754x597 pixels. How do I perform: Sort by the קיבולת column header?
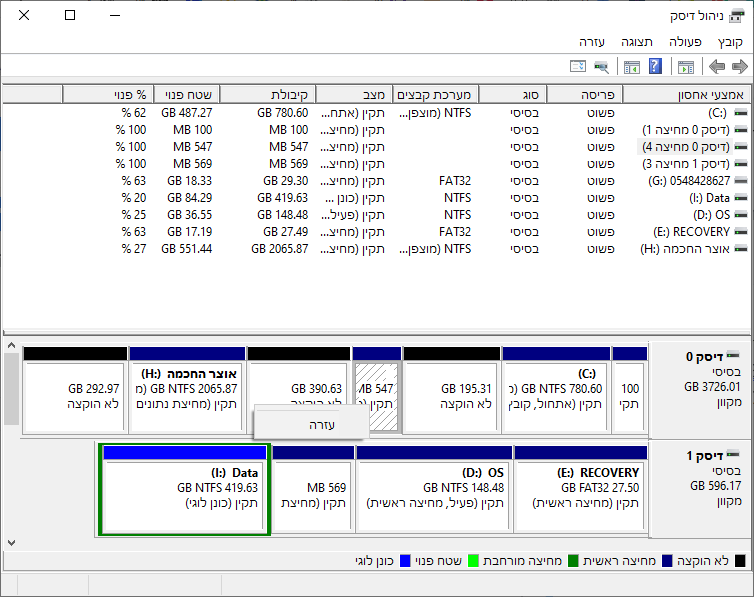[x=267, y=95]
